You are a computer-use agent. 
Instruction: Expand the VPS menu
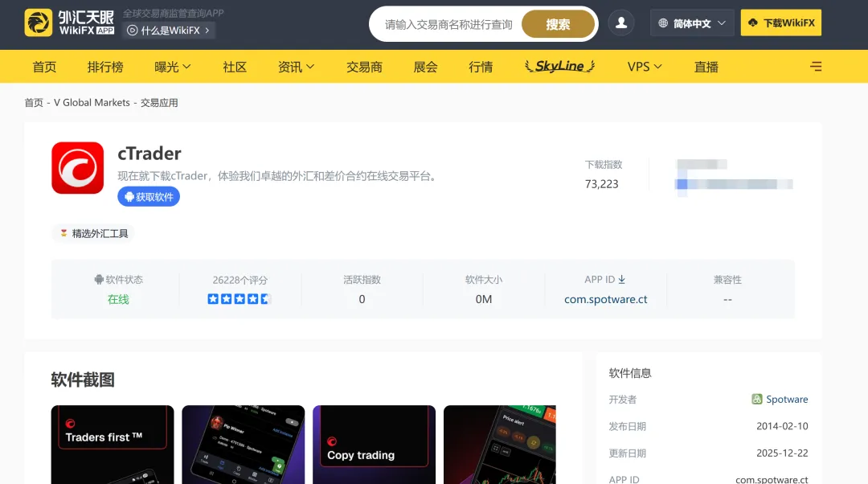click(645, 67)
